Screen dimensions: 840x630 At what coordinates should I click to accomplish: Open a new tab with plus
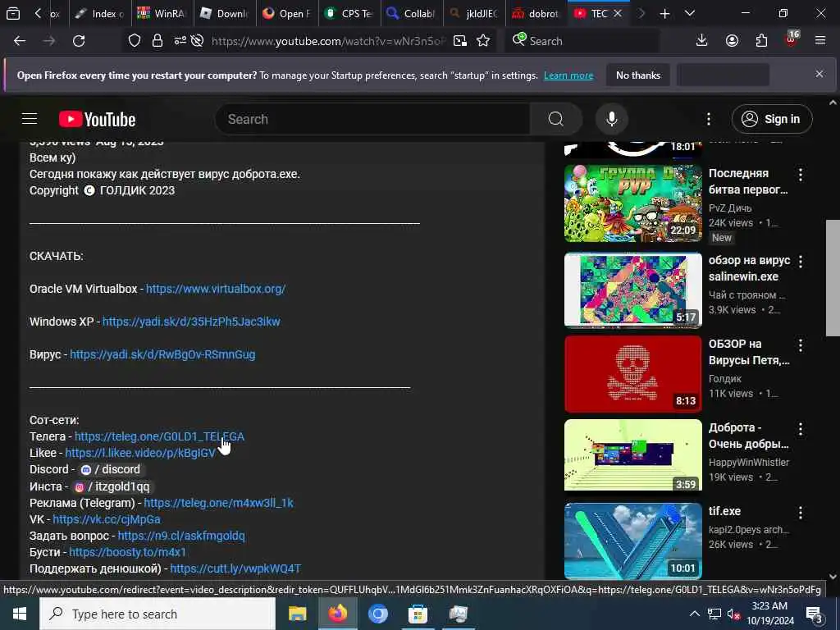coord(664,14)
